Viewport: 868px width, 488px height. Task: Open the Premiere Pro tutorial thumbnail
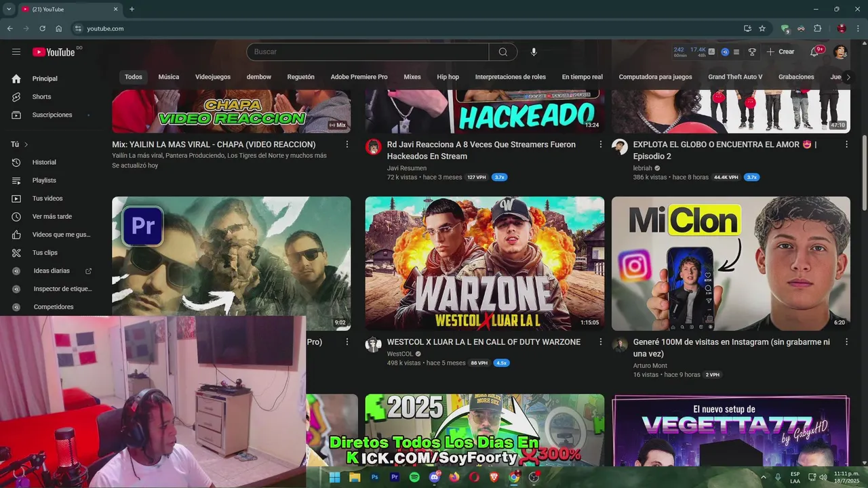(231, 256)
